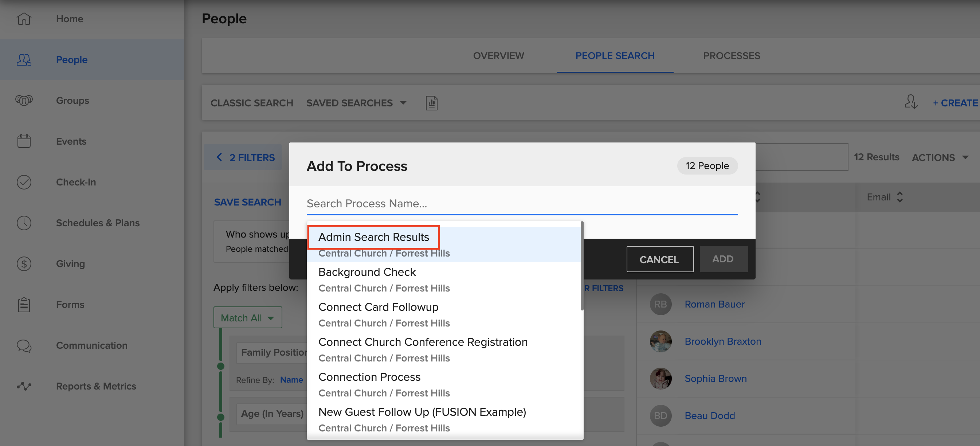The height and width of the screenshot is (446, 980).
Task: Expand the Saved Searches dropdown
Action: [356, 102]
